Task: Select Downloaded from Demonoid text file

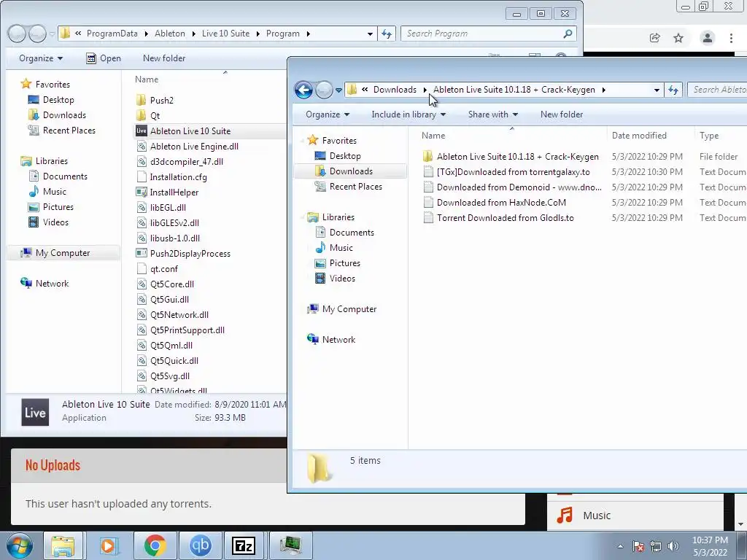Action: point(519,187)
